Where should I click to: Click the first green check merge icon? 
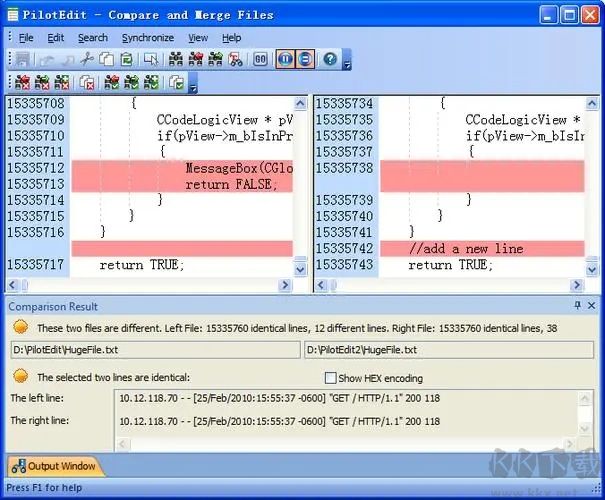tap(111, 83)
